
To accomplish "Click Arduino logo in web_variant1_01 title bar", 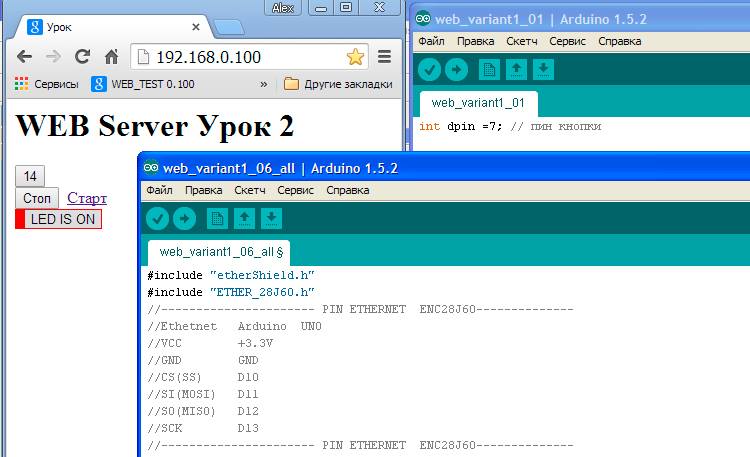I will [x=423, y=19].
